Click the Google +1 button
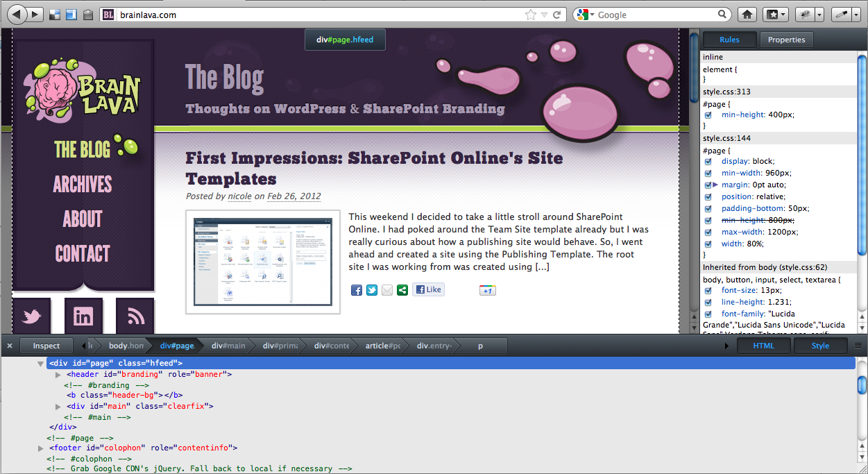The height and width of the screenshot is (474, 868). click(x=487, y=290)
